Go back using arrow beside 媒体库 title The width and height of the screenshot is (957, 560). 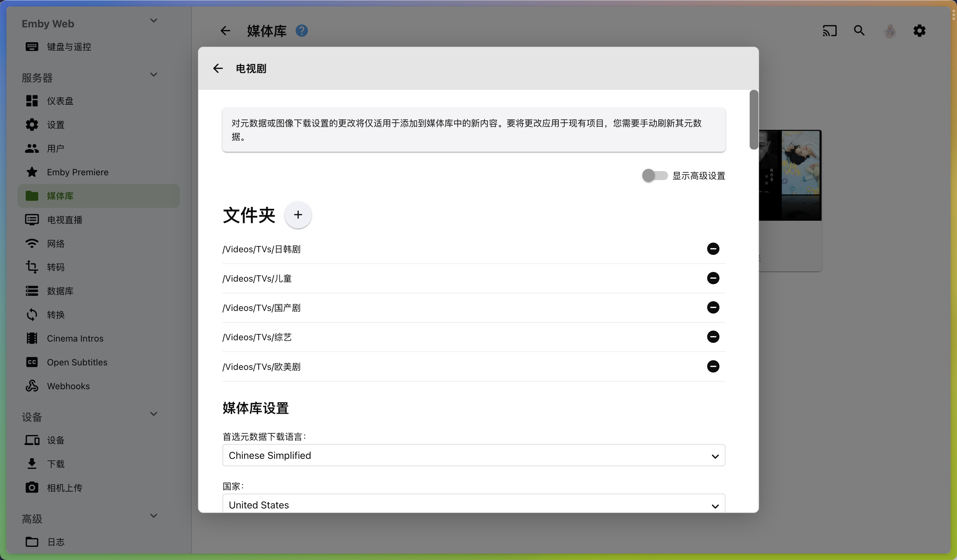pyautogui.click(x=225, y=31)
